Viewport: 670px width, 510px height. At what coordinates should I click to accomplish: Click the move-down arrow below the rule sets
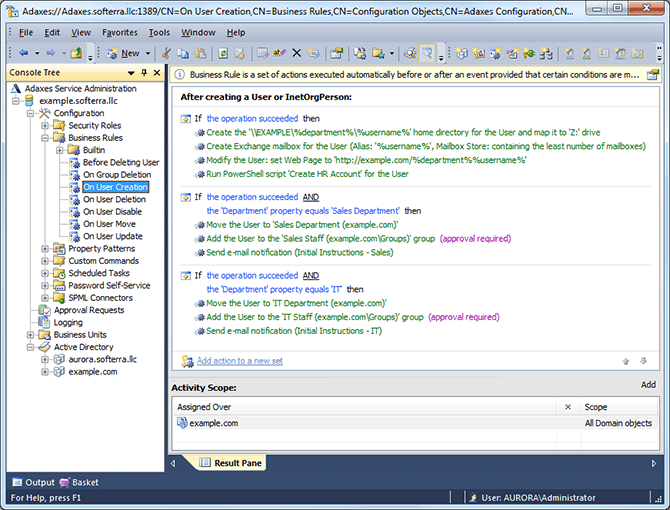[x=644, y=361]
